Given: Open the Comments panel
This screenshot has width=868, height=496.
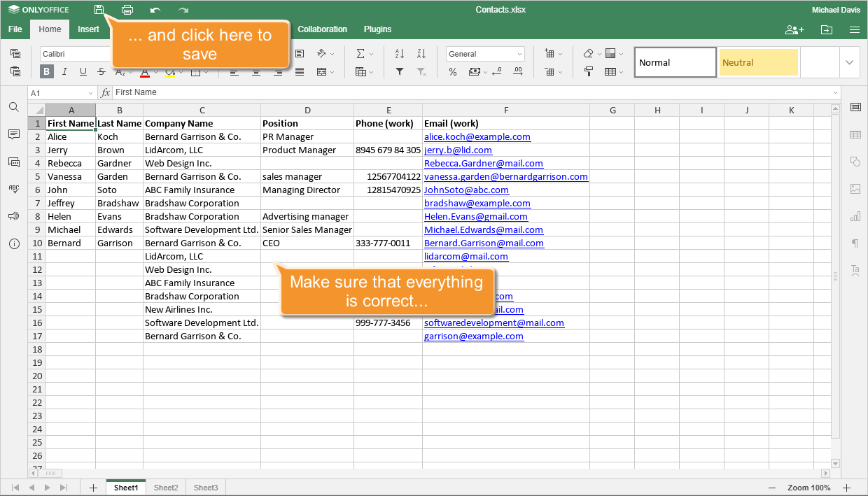Looking at the screenshot, I should [x=13, y=135].
